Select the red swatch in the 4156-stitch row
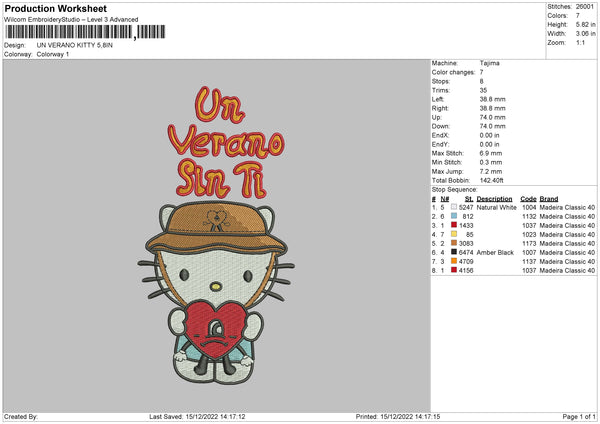Image resolution: width=600 pixels, height=424 pixels. pos(454,270)
